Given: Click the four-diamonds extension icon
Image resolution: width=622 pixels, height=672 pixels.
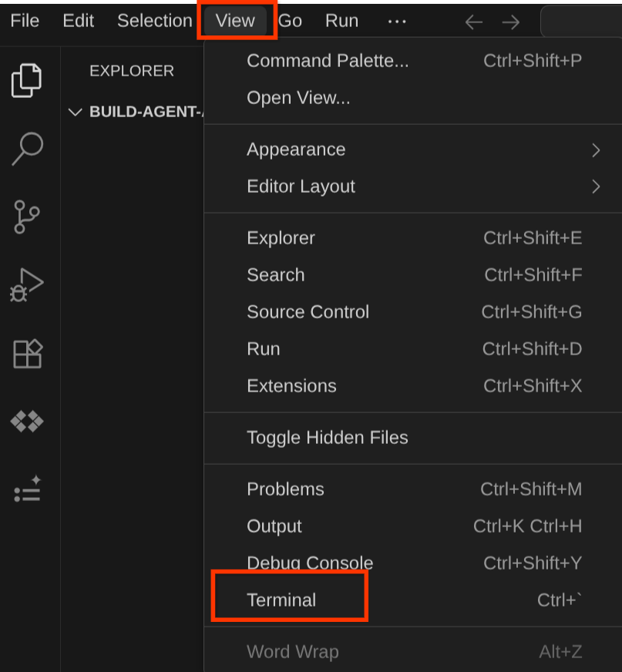Looking at the screenshot, I should pyautogui.click(x=28, y=421).
